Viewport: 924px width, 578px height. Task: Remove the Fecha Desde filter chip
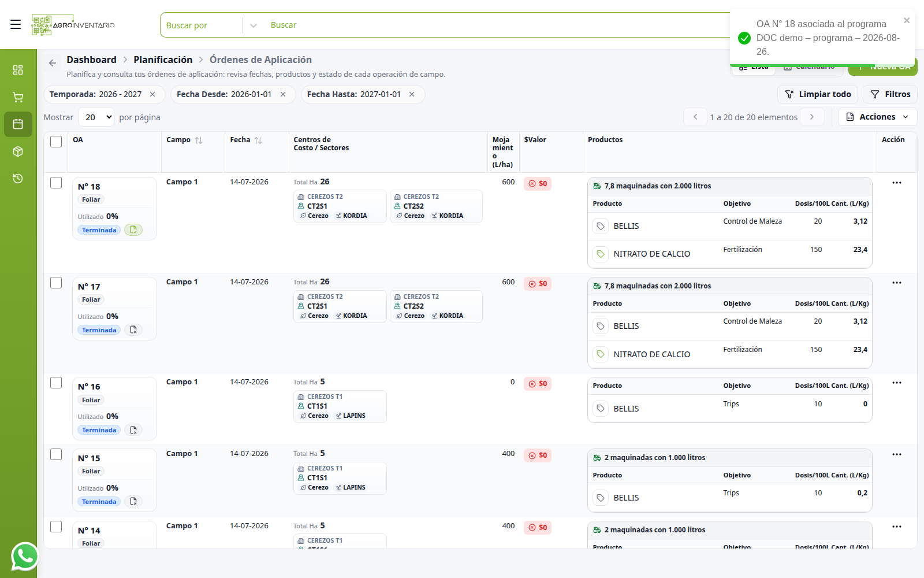tap(283, 94)
